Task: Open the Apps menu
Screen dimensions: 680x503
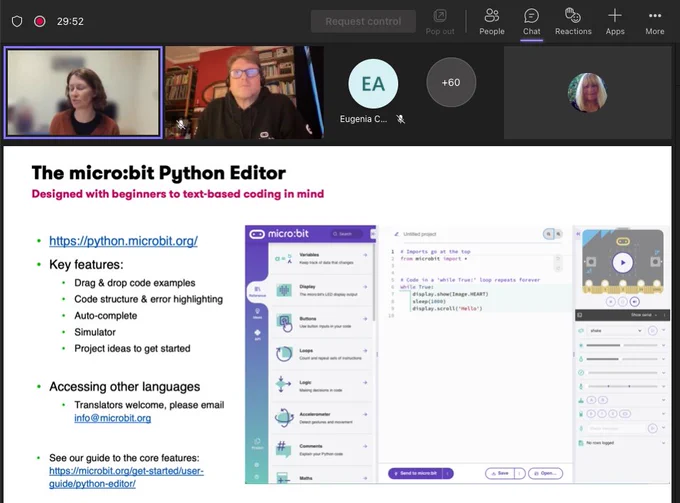Action: click(615, 22)
